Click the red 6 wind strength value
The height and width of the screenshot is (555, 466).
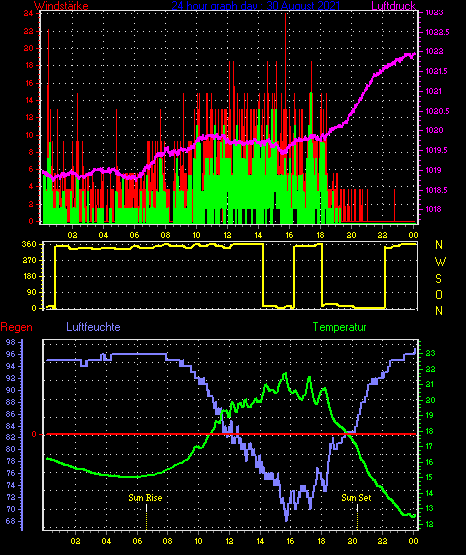point(31,169)
